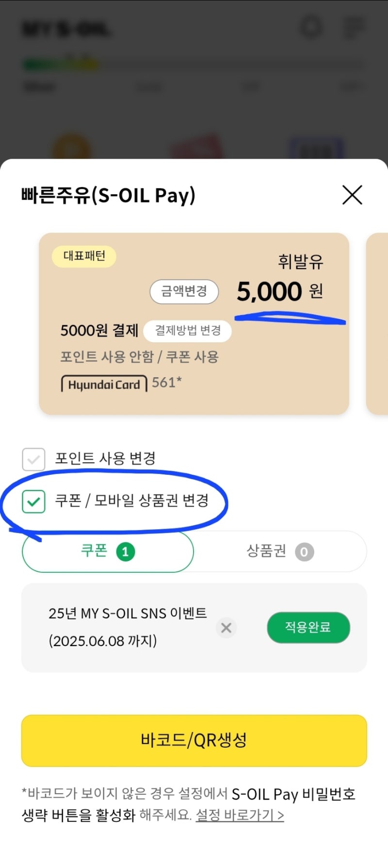Open the blurred hamburger menu in header
This screenshot has width=388, height=868.
pos(354,27)
